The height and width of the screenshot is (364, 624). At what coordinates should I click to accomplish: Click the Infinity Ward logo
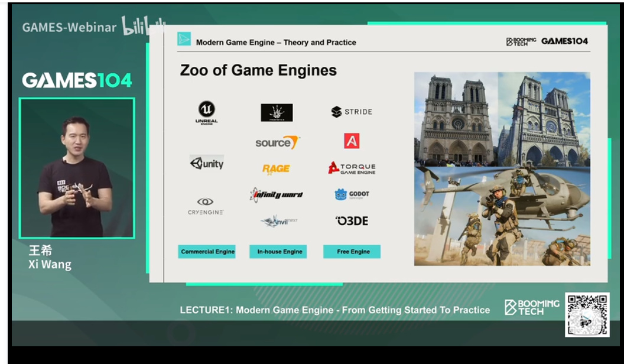pos(276,194)
